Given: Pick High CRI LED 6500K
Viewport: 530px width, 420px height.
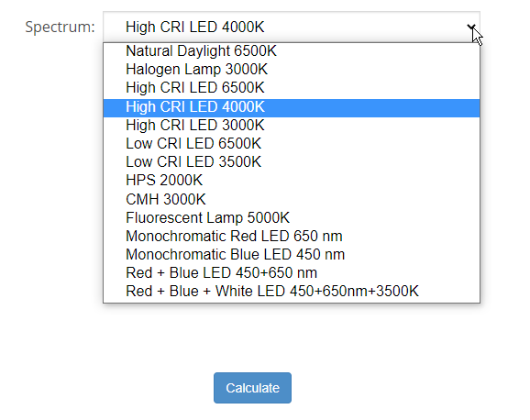Looking at the screenshot, I should [x=292, y=88].
